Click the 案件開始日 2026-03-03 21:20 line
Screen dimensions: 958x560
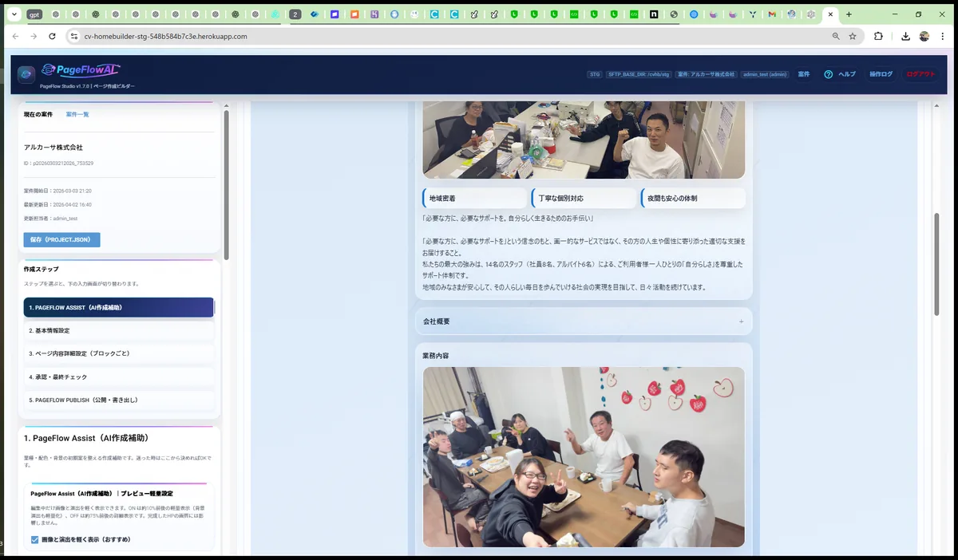point(57,191)
